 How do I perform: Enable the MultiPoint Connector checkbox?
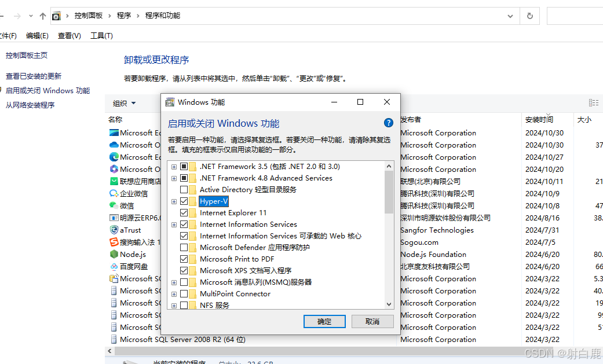pos(184,293)
